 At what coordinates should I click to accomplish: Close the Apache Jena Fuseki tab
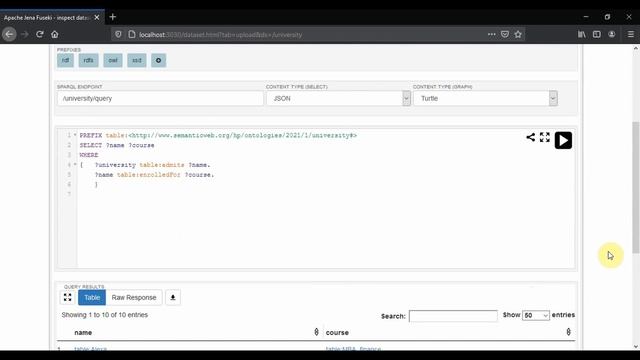(97, 18)
